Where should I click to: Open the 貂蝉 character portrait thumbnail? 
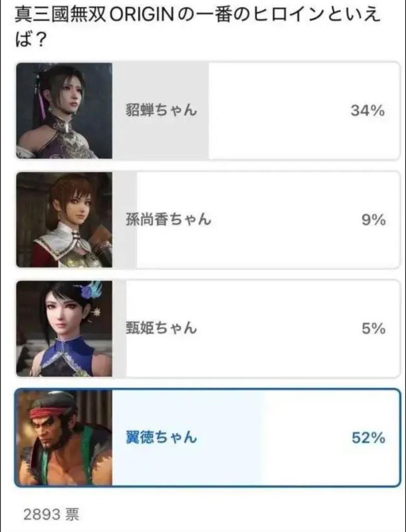tap(64, 111)
